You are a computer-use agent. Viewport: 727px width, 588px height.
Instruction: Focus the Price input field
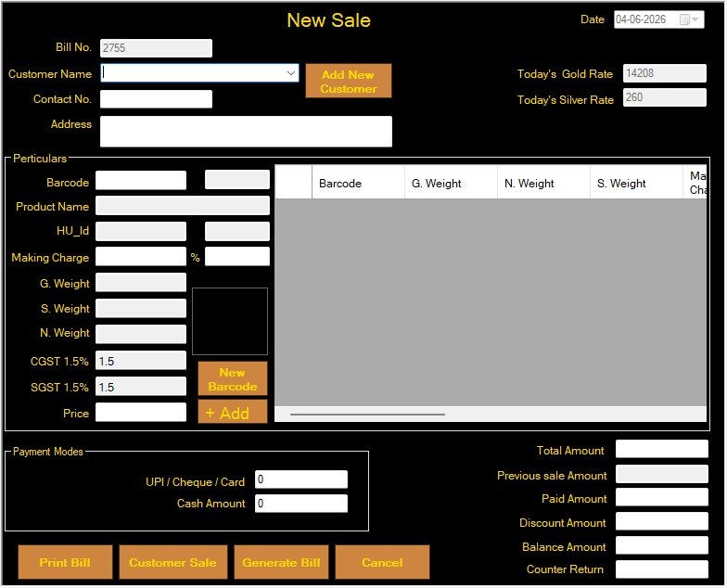coord(141,412)
